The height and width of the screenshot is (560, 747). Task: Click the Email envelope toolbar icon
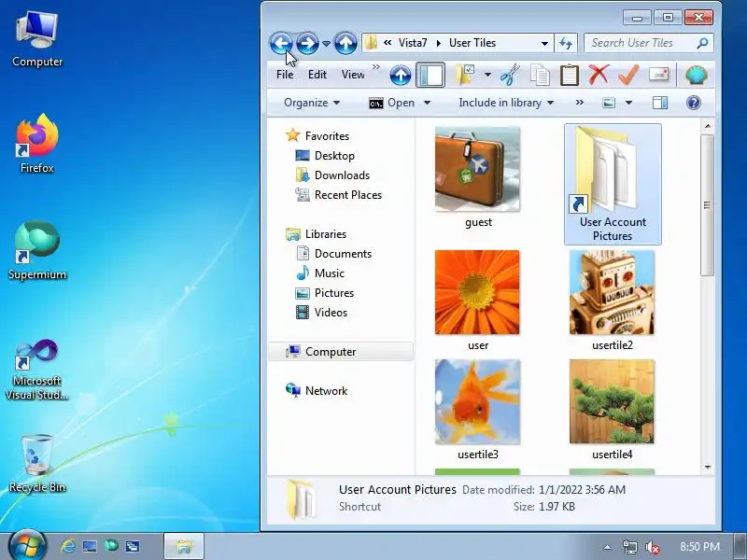tap(659, 75)
